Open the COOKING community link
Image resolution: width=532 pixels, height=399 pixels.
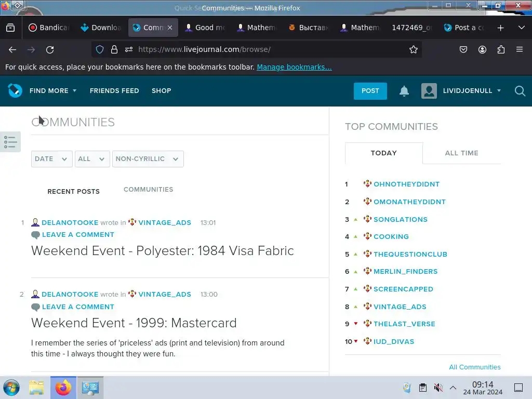(391, 237)
